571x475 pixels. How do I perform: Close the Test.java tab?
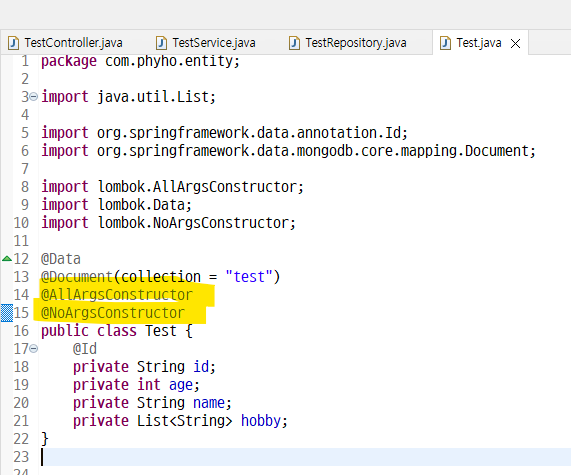[x=515, y=44]
